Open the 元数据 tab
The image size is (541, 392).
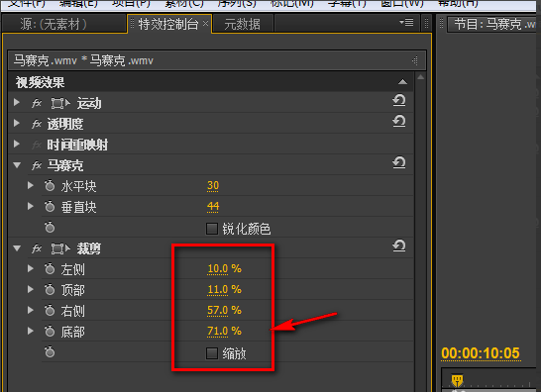click(x=242, y=24)
